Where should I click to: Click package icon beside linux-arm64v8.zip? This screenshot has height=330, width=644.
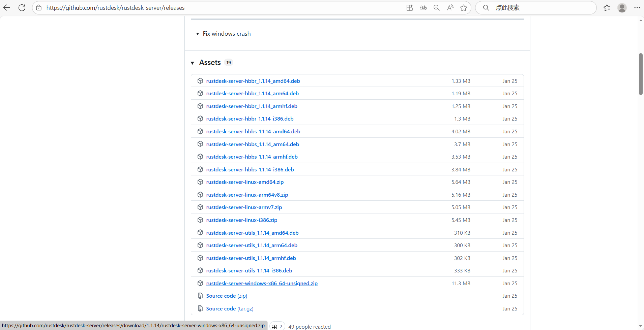coord(200,195)
